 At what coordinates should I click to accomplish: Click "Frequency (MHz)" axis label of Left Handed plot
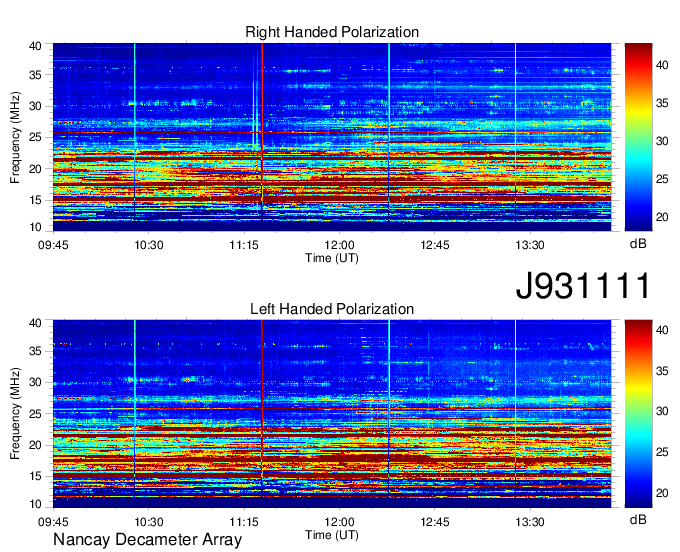[x=15, y=414]
